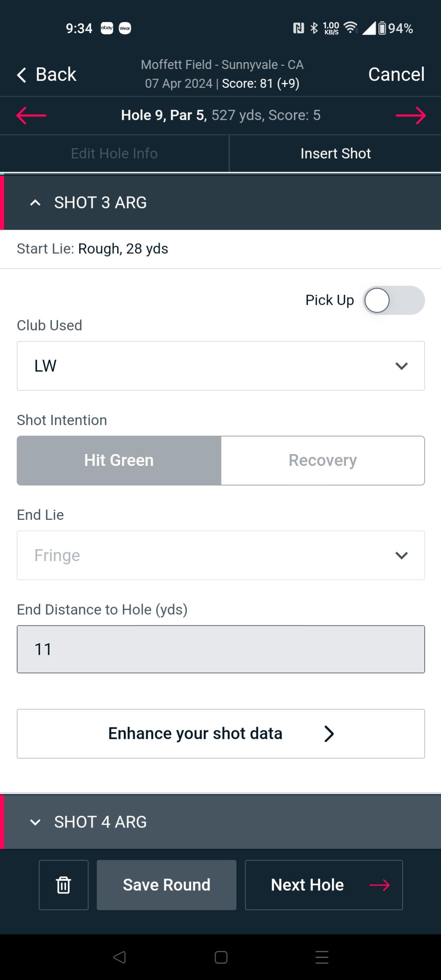
Task: Go to next hole with right arrow
Action: pyautogui.click(x=410, y=115)
